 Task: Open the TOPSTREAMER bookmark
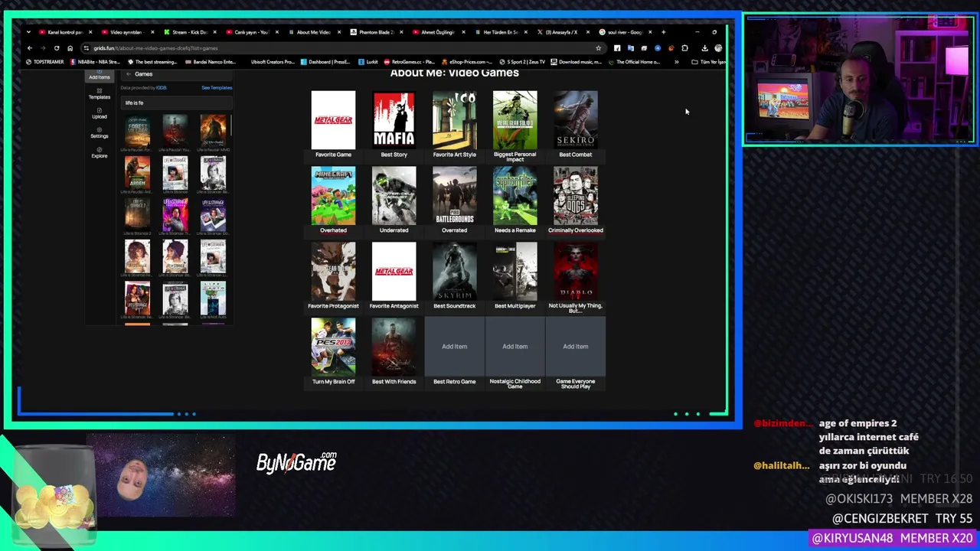46,62
